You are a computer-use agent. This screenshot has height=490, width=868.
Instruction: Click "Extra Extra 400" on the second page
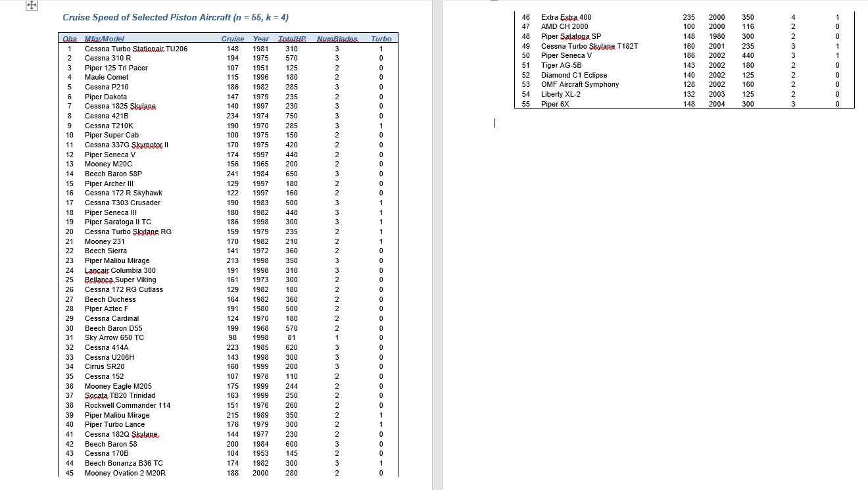pos(566,17)
